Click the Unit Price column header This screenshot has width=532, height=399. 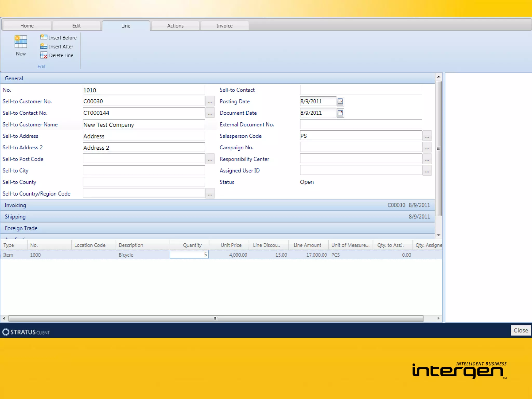[x=229, y=245]
